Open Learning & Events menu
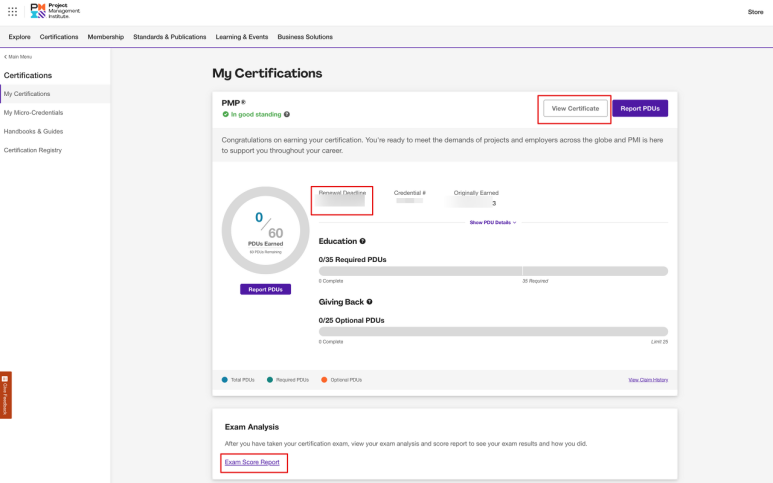Image resolution: width=773 pixels, height=483 pixels. click(x=242, y=37)
